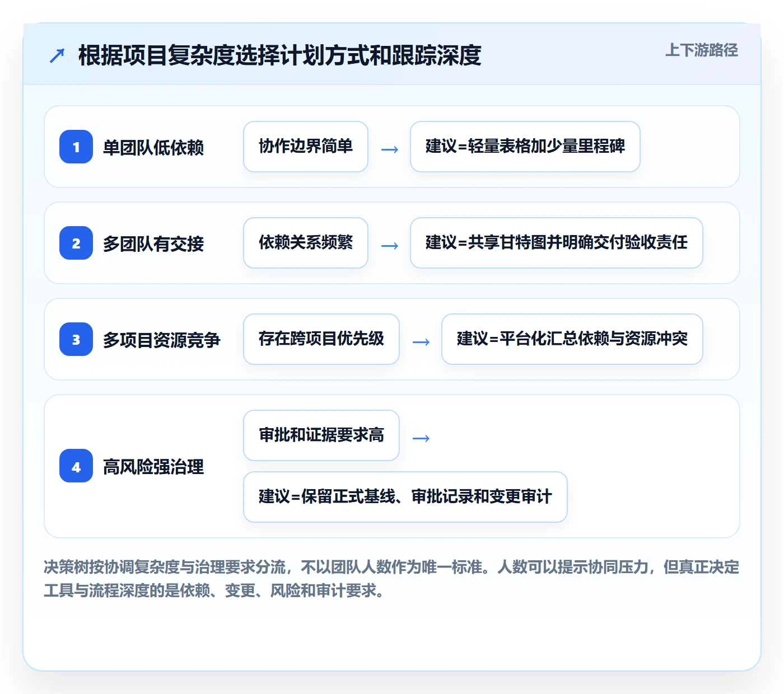
Task: Click the diagonal arrow icon beside the title
Action: click(57, 55)
